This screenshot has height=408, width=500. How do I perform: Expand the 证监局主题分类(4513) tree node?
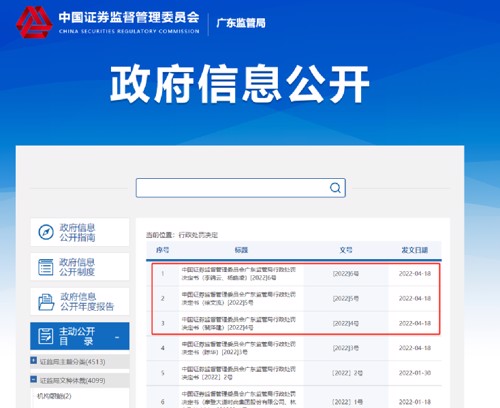click(34, 360)
